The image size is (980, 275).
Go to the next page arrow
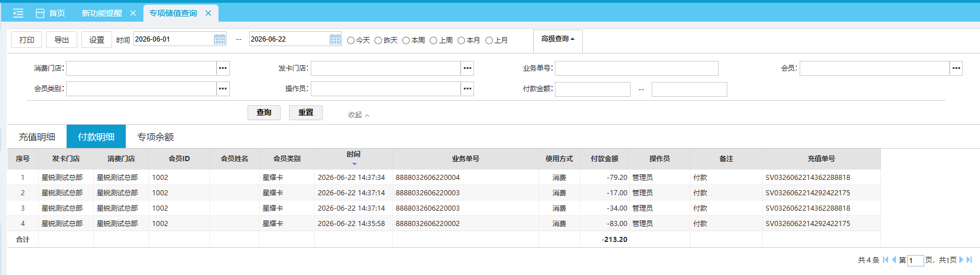point(961,260)
